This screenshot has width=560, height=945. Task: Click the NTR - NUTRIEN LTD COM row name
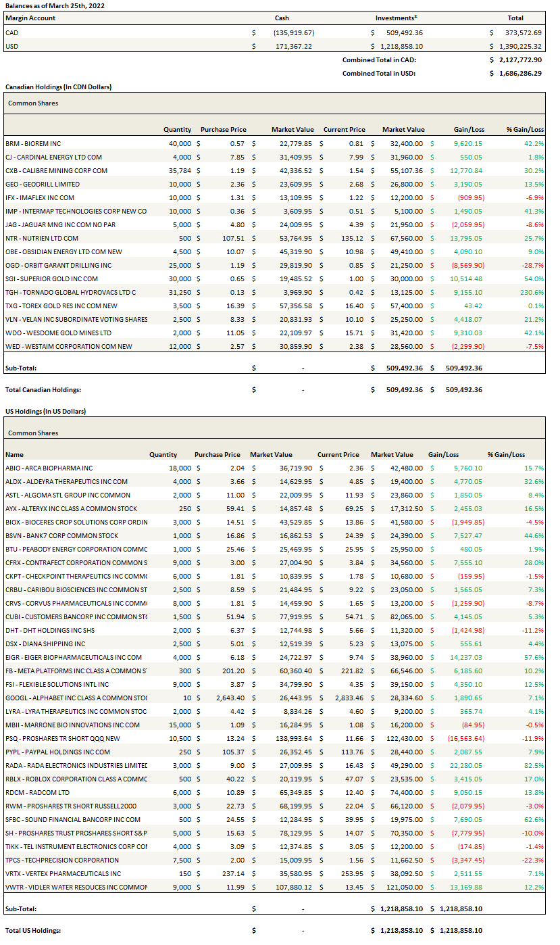(41, 238)
